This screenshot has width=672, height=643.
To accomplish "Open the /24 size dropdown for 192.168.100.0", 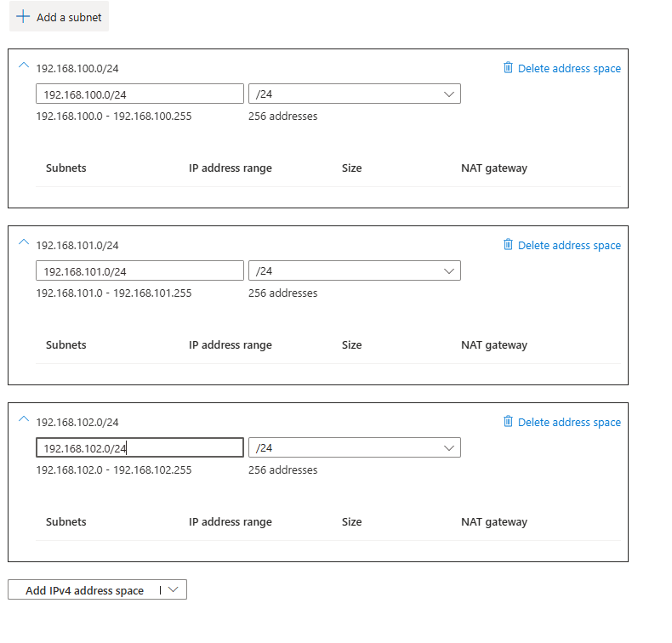I will point(354,94).
